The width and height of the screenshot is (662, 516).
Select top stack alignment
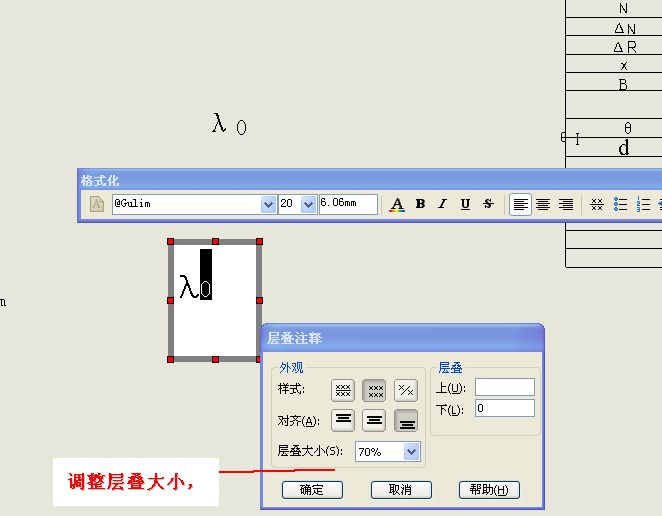343,420
